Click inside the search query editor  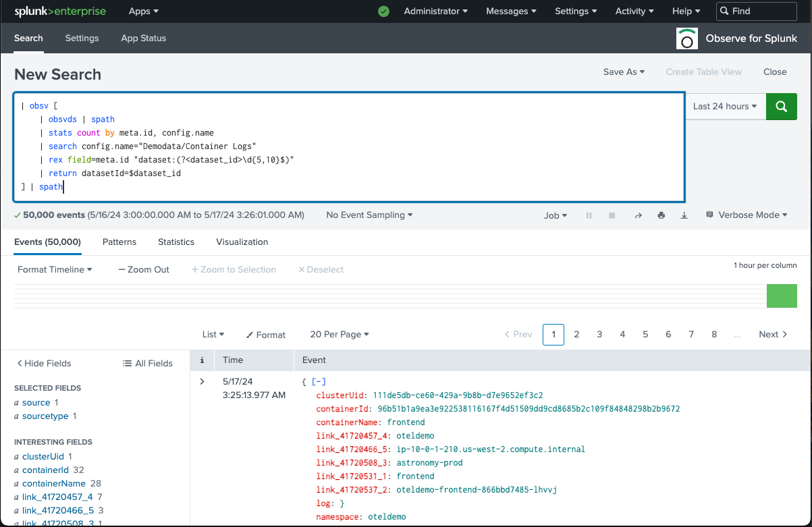[x=349, y=147]
